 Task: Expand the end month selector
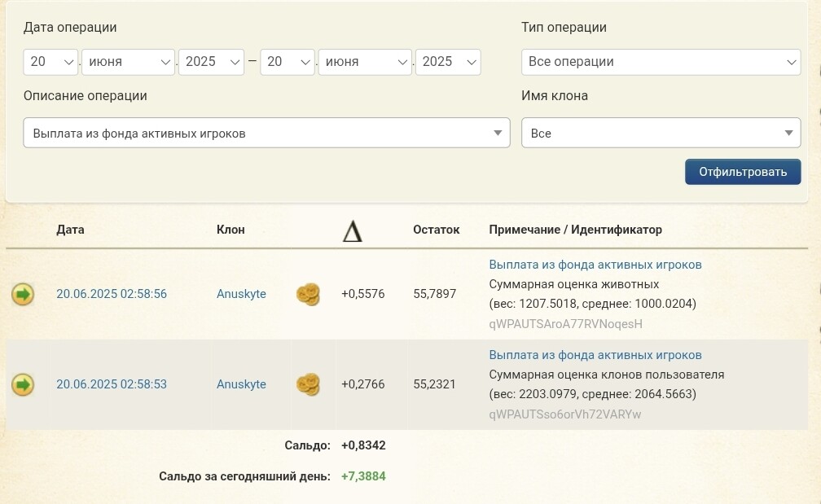365,62
